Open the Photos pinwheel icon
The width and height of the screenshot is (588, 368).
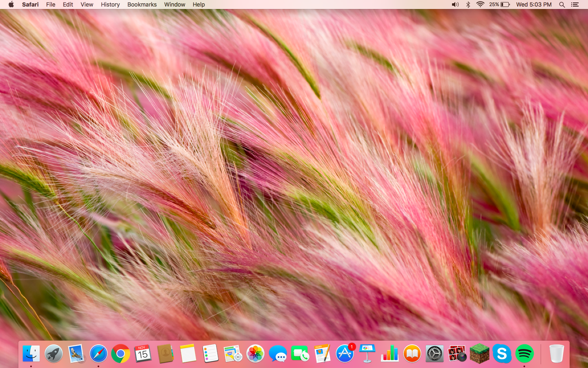coord(255,354)
